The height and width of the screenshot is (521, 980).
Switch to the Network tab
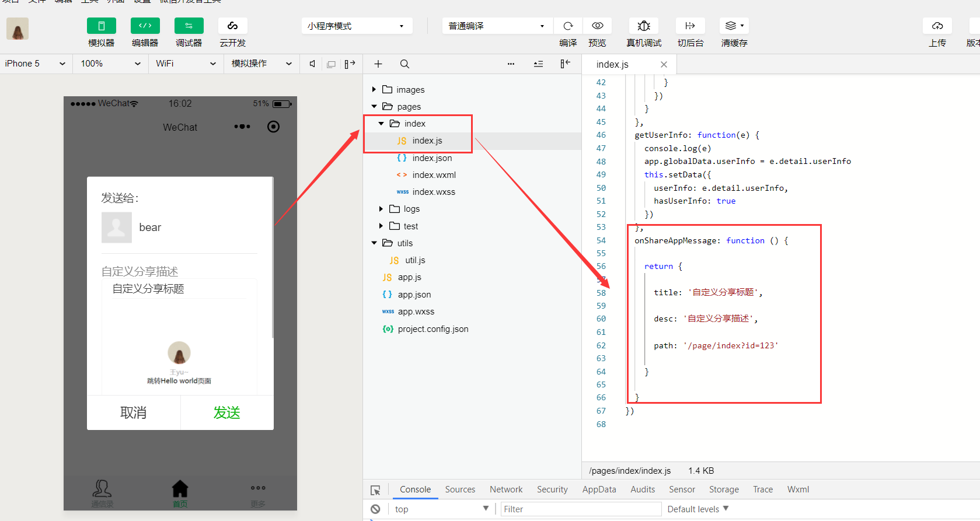[x=506, y=489]
